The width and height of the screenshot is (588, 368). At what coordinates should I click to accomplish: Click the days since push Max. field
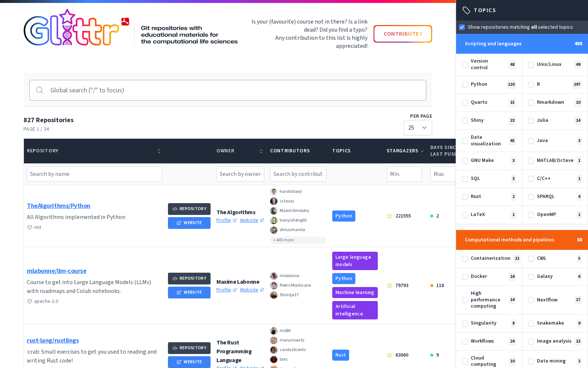(x=443, y=174)
